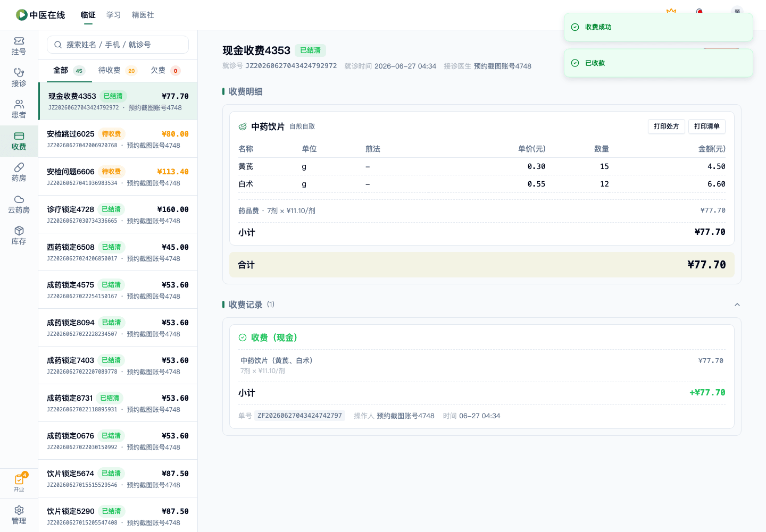This screenshot has height=532, width=766.
Task: Open the 成药锁定8731 bill row
Action: 118,403
